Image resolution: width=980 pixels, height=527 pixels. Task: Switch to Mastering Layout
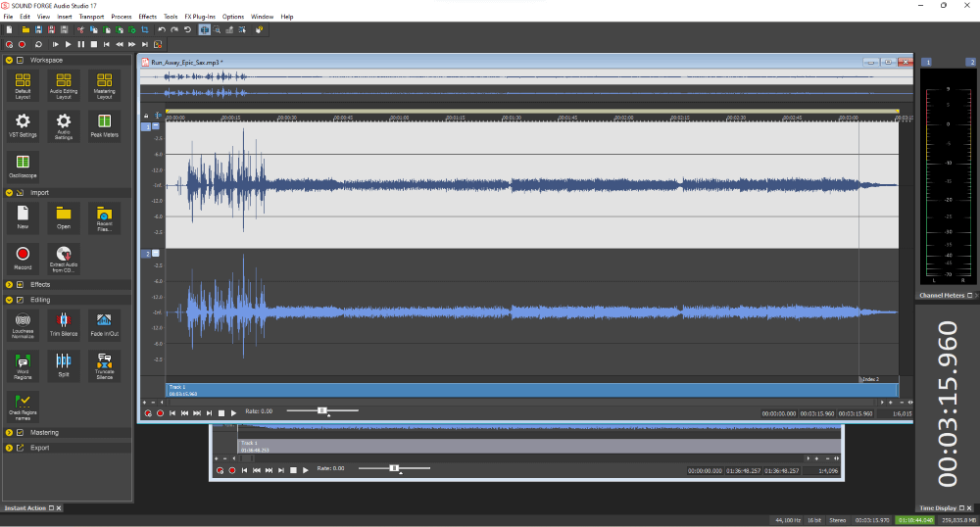coord(105,86)
